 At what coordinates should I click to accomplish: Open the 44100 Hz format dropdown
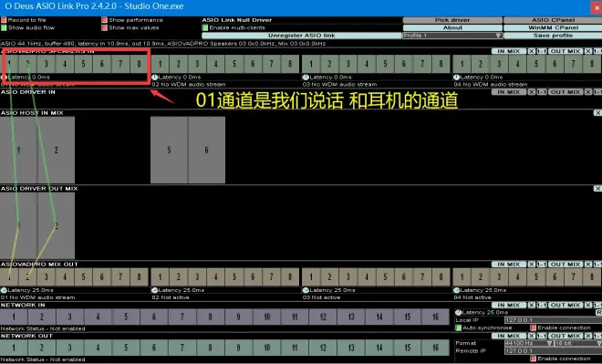pyautogui.click(x=529, y=343)
